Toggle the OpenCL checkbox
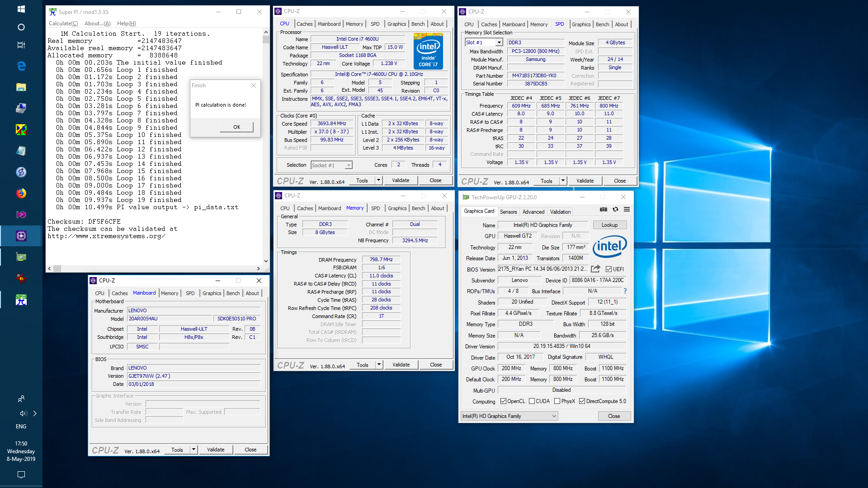The width and height of the screenshot is (868, 488). [x=503, y=401]
